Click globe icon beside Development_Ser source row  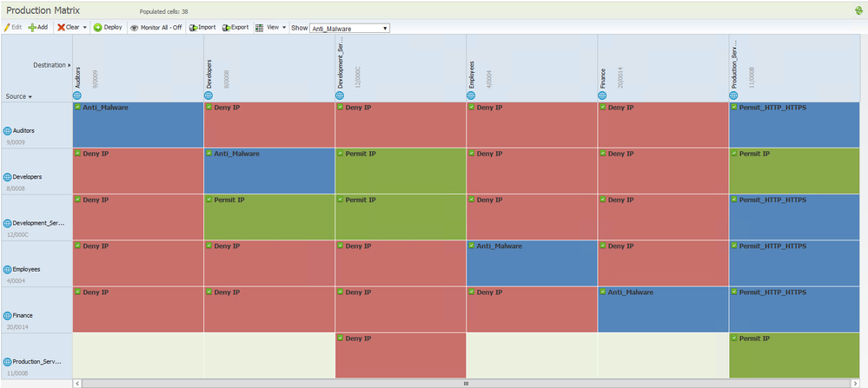point(7,224)
